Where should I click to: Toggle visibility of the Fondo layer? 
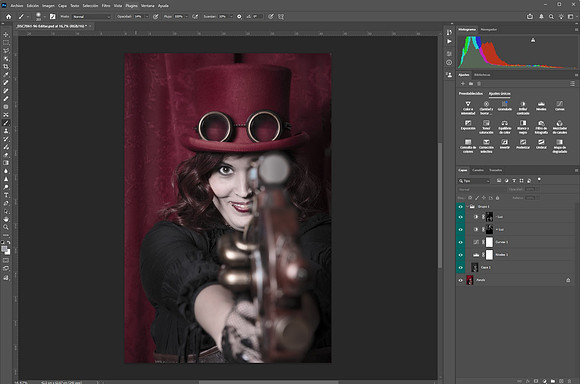tap(461, 280)
